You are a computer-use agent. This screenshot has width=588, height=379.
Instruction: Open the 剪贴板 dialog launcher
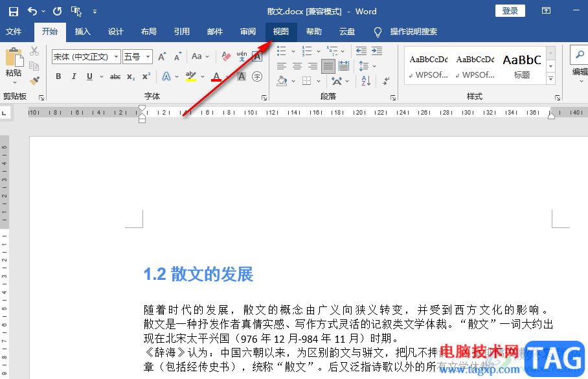41,98
